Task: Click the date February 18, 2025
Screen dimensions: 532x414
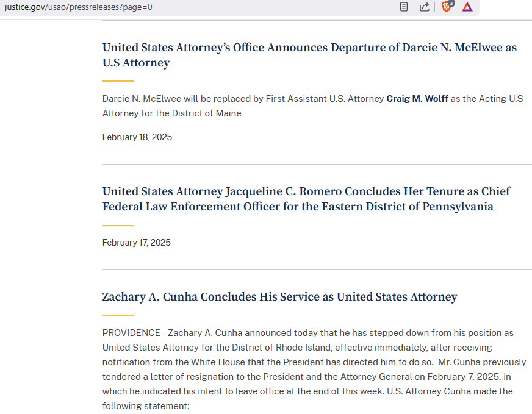Action: tap(137, 137)
